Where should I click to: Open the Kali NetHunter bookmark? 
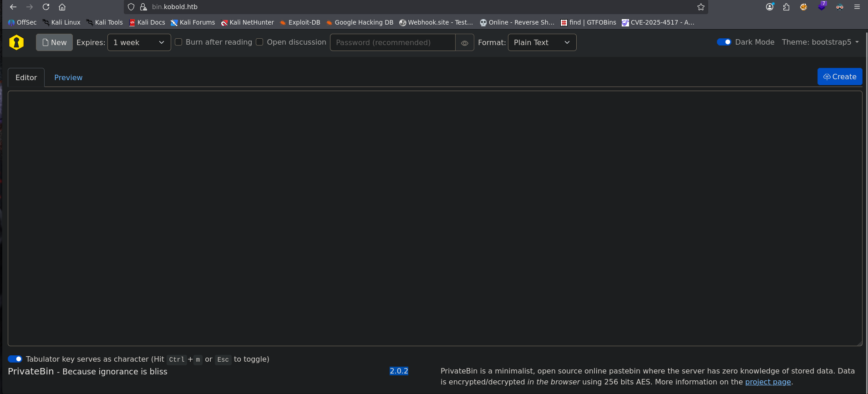(x=247, y=22)
